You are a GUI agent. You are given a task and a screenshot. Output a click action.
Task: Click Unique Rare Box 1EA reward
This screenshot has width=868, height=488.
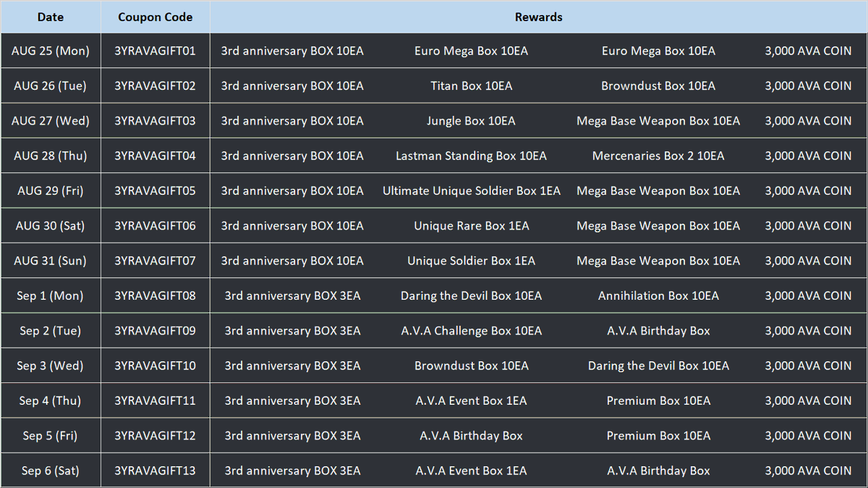(471, 226)
